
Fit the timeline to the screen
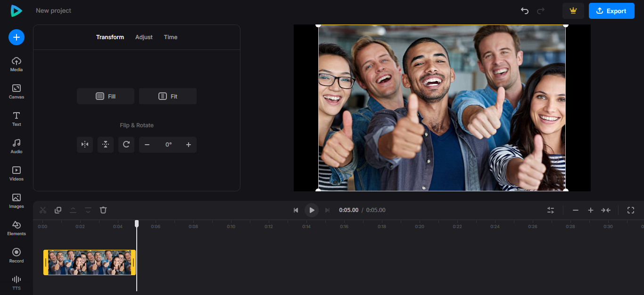click(606, 210)
